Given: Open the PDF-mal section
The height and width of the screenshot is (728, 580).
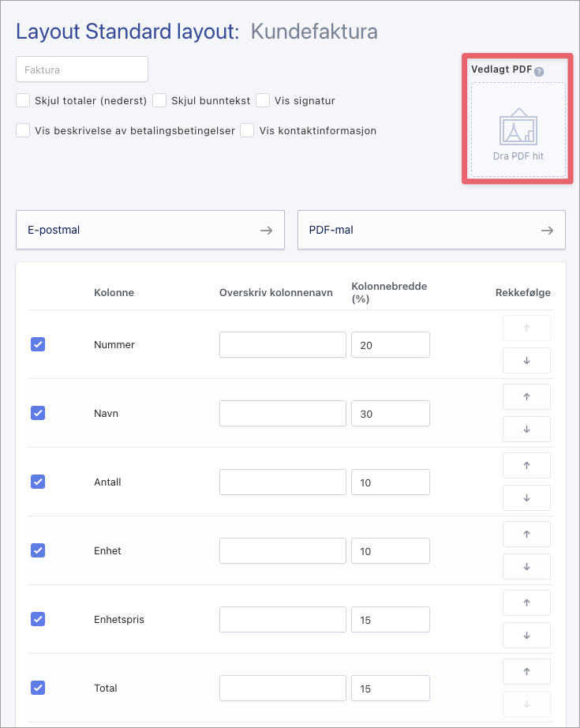Looking at the screenshot, I should click(x=431, y=231).
